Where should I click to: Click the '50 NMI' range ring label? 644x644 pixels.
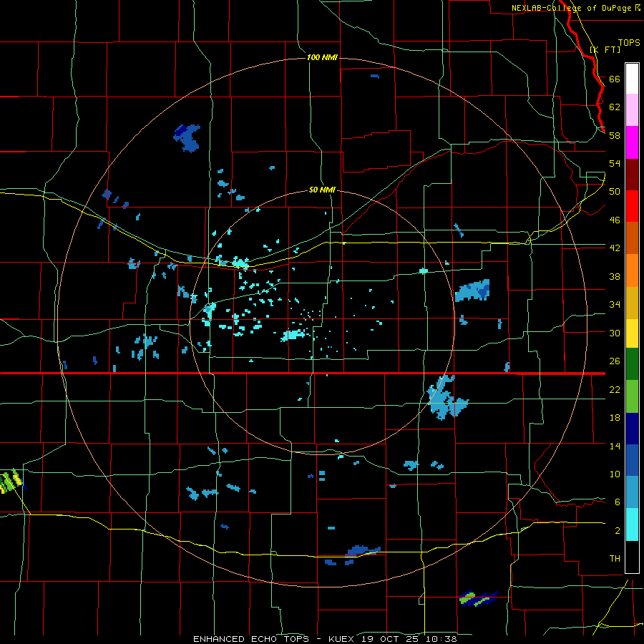(322, 190)
